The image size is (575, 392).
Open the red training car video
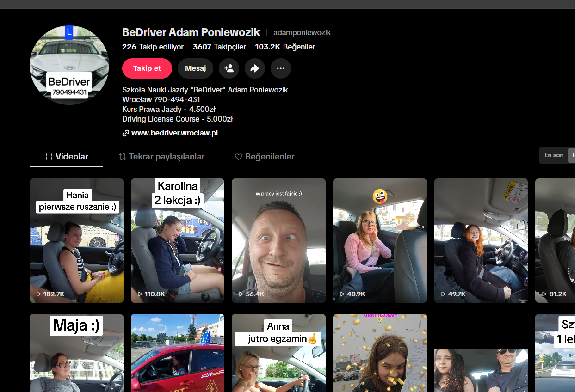[x=178, y=353]
